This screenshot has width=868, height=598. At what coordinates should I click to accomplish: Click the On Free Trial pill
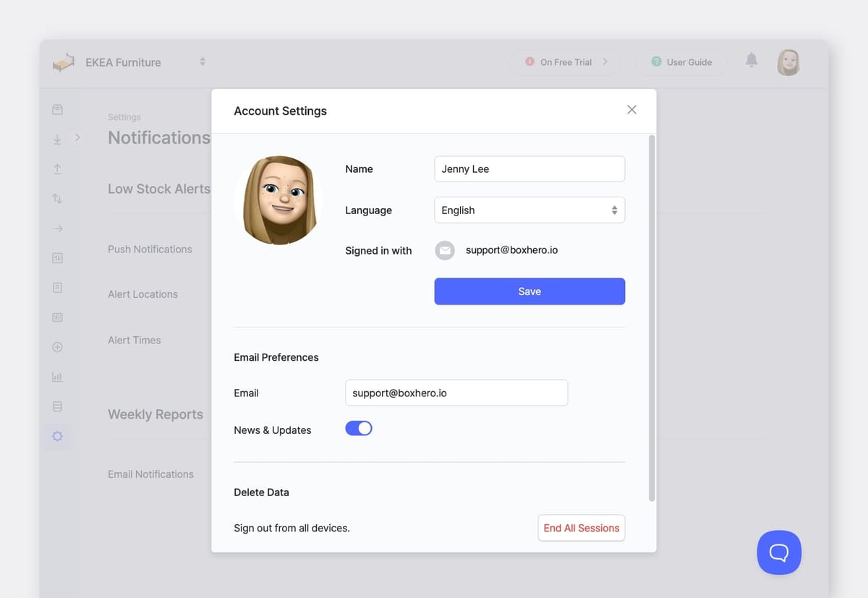pyautogui.click(x=566, y=62)
